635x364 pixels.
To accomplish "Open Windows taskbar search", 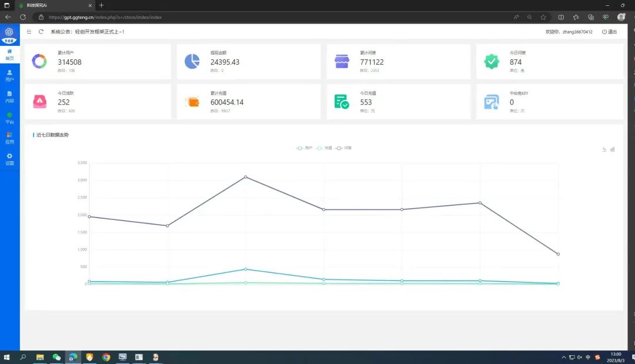I will pyautogui.click(x=23, y=357).
